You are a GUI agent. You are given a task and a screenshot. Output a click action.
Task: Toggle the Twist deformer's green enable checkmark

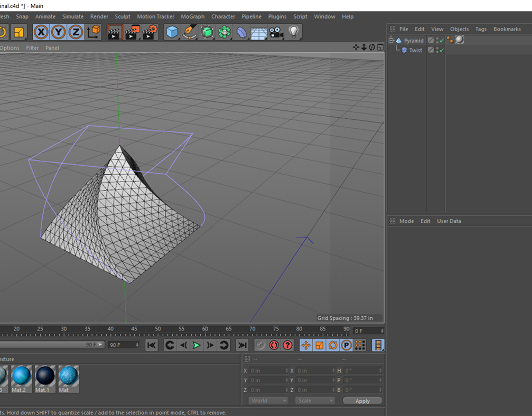click(442, 51)
